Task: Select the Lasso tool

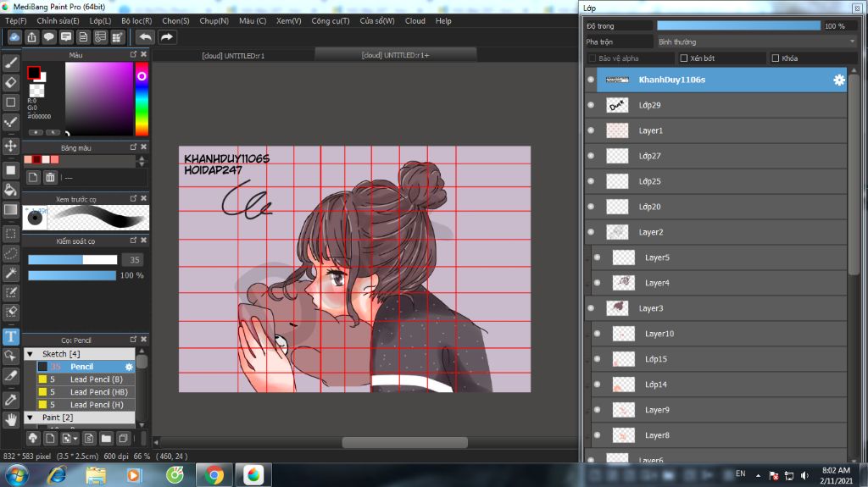Action: 10,253
